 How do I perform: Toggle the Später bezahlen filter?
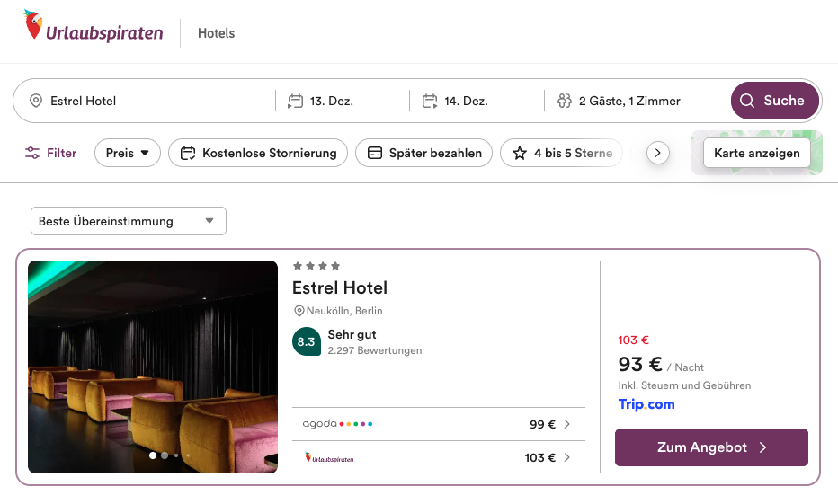click(423, 153)
